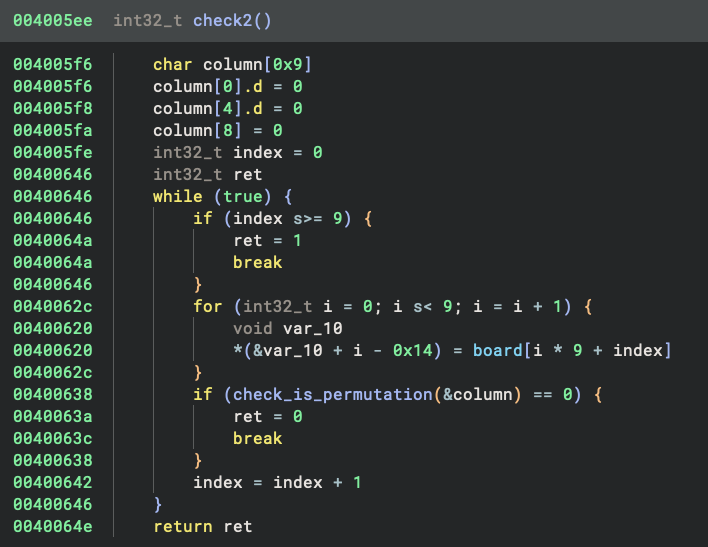Image resolution: width=708 pixels, height=547 pixels.
Task: Select the 'void var_10' declaration
Action: coord(288,329)
